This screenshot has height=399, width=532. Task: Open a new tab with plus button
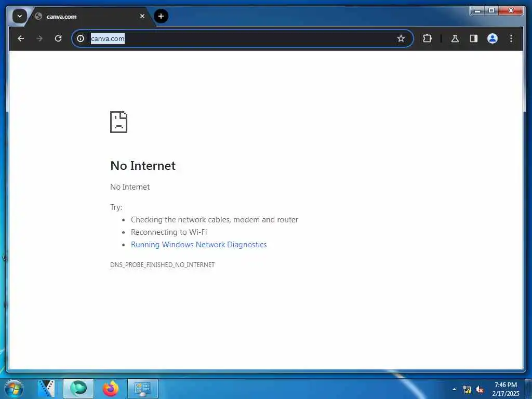161,16
